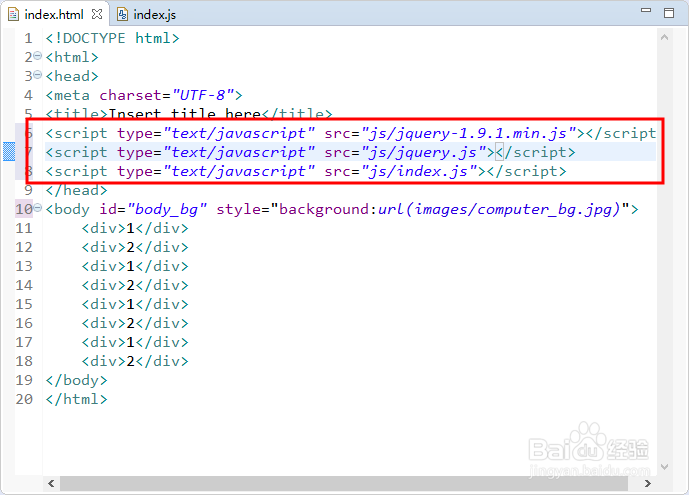Click line number 20 in the gutter
The width and height of the screenshot is (689, 495).
[x=24, y=399]
